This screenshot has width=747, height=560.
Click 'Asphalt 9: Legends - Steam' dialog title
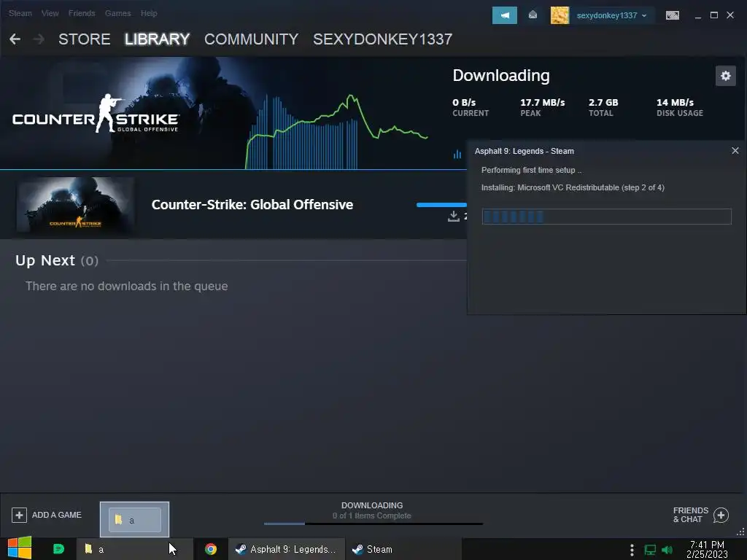point(524,151)
